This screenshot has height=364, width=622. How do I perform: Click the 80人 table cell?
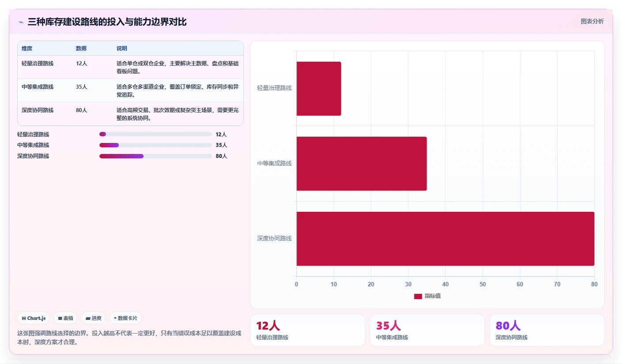[x=82, y=110]
